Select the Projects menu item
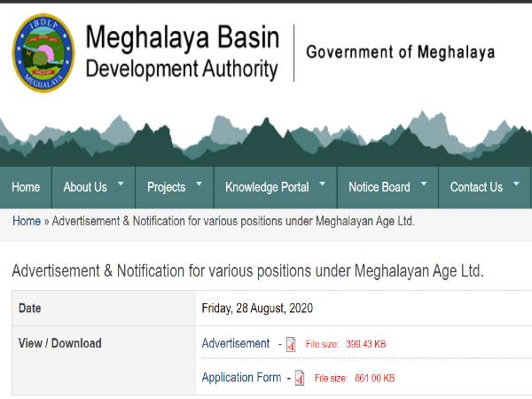This screenshot has width=532, height=399. tap(166, 187)
